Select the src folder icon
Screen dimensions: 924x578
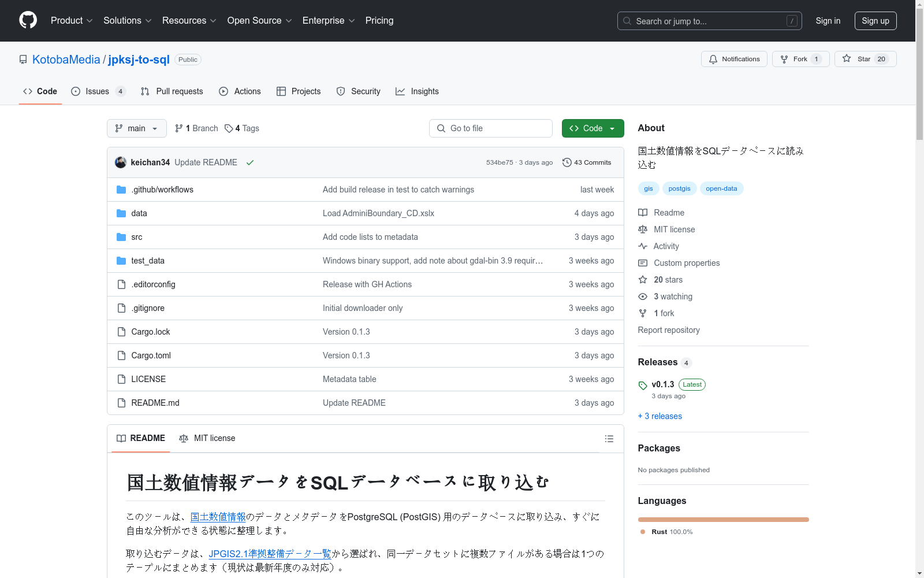click(x=121, y=237)
